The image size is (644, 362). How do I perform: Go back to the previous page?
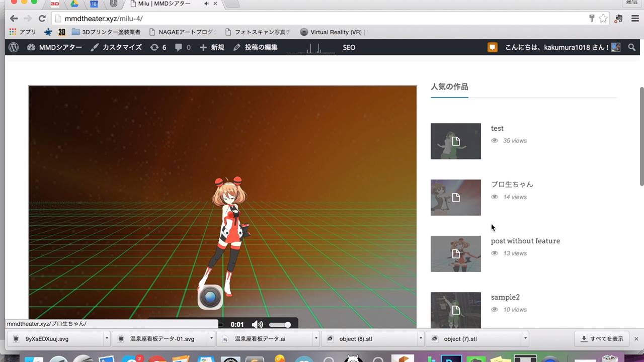14,19
